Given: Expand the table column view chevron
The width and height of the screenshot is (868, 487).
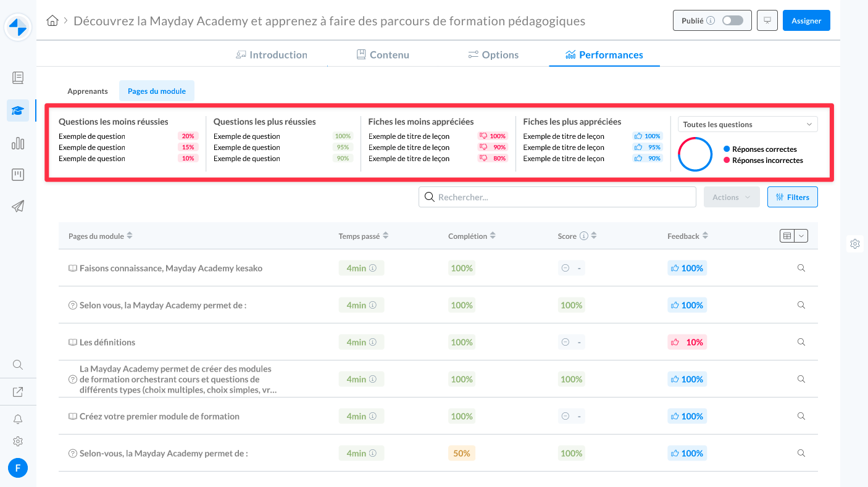Looking at the screenshot, I should tap(801, 236).
